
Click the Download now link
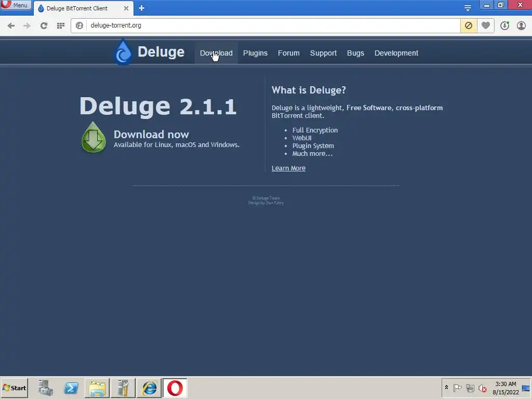click(x=151, y=135)
